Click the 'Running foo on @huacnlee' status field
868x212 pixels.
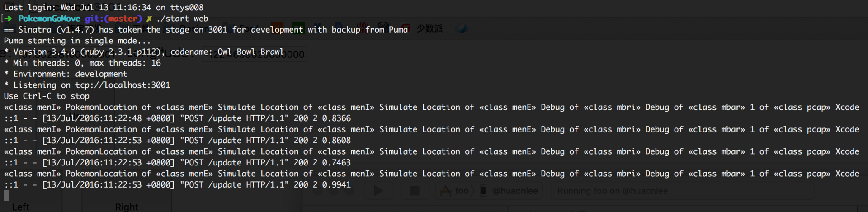(x=682, y=191)
